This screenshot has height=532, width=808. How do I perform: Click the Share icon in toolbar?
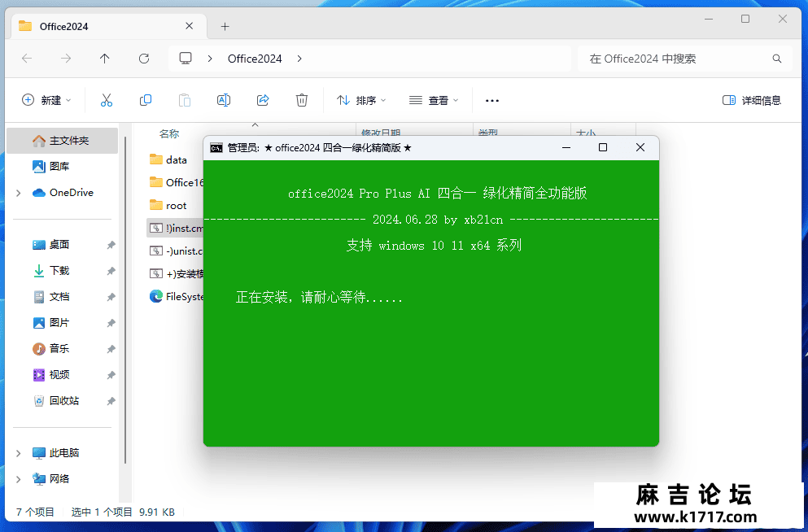pyautogui.click(x=263, y=100)
